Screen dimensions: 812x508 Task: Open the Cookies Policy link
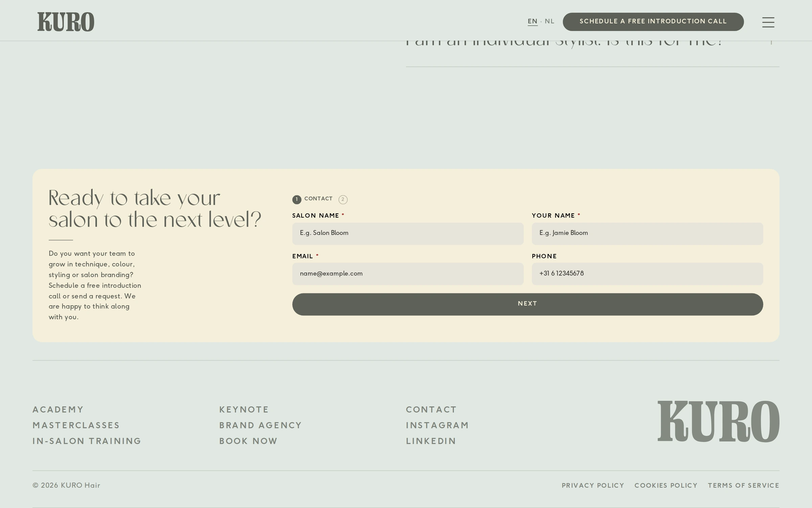tap(666, 486)
